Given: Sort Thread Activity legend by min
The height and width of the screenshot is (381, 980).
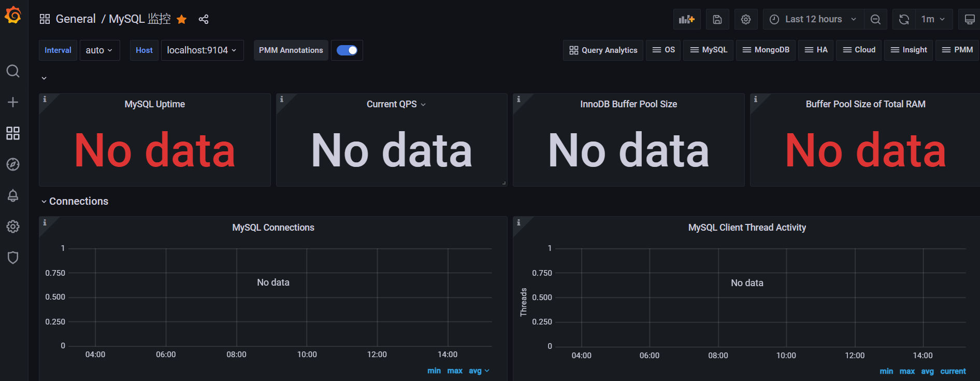Looking at the screenshot, I should pos(886,371).
